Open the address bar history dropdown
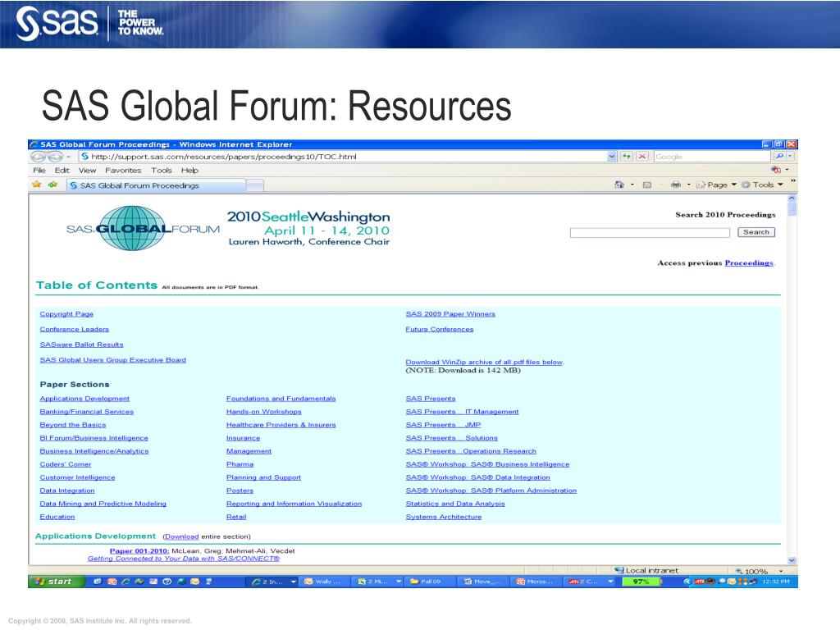 [612, 157]
